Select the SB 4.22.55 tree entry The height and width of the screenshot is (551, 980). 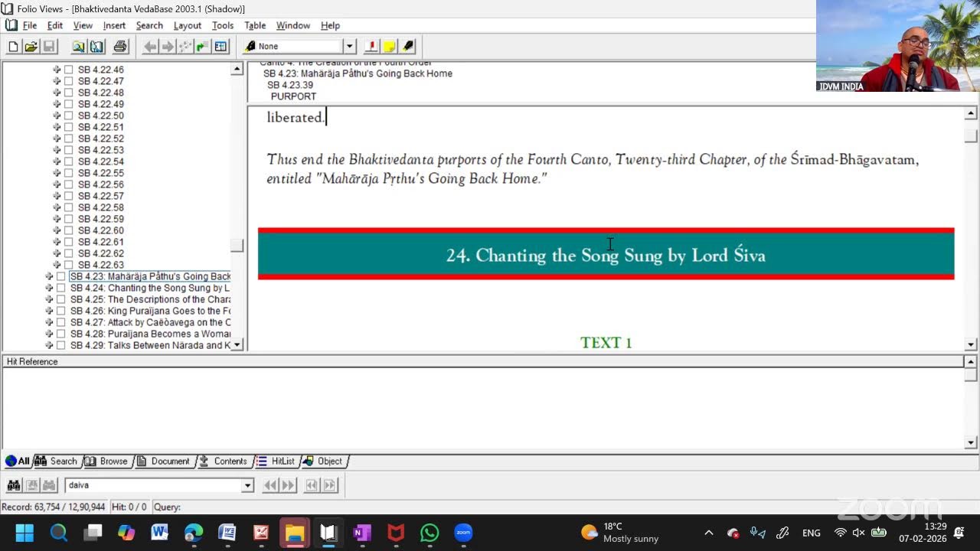(x=101, y=173)
